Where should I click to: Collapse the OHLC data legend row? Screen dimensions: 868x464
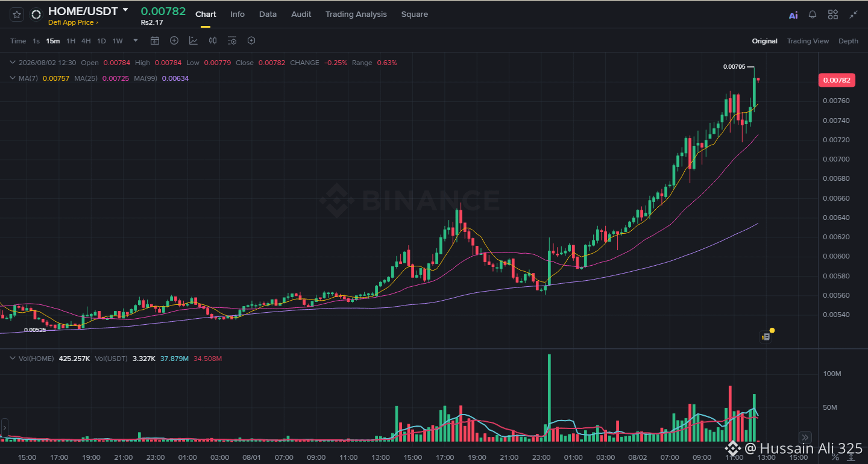13,62
